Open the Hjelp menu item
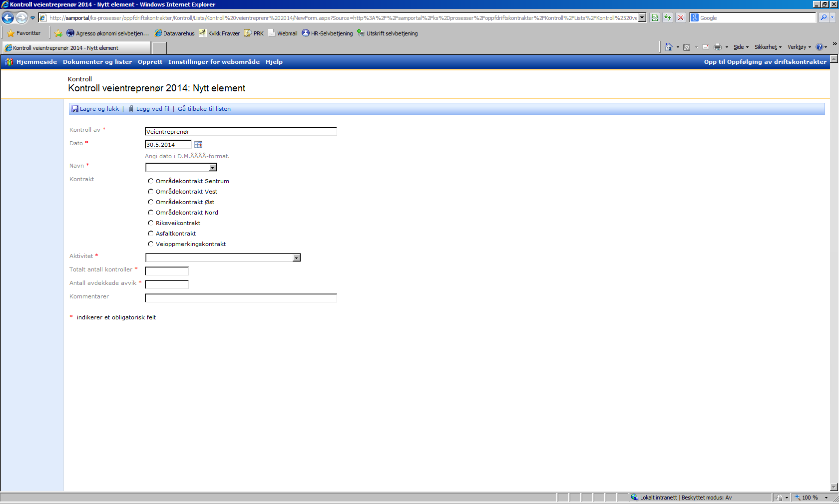This screenshot has height=504, width=839. click(x=274, y=62)
